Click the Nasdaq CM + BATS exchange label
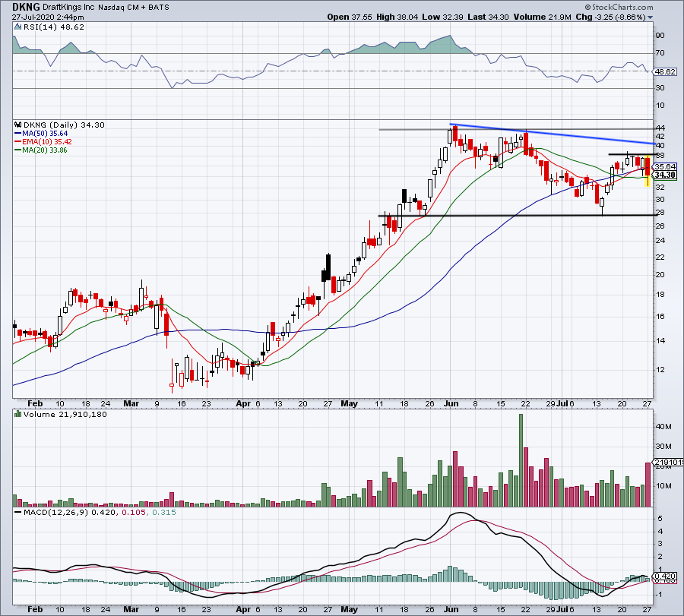 134,8
